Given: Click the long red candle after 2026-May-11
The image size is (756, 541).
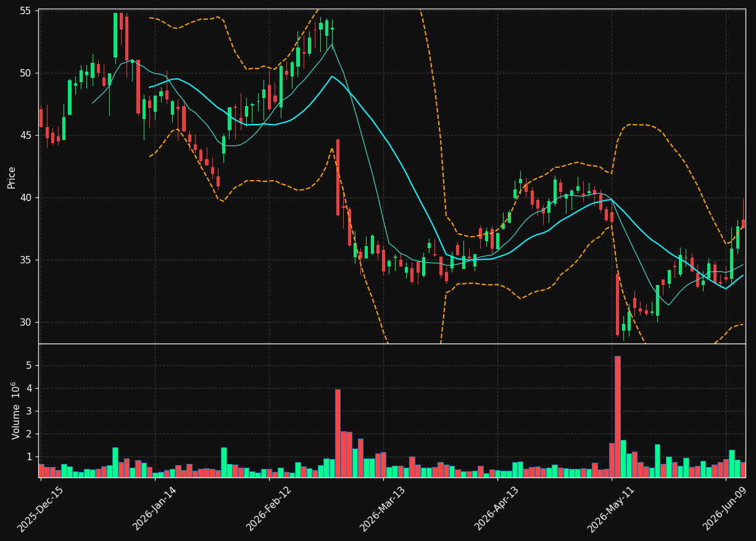Looking at the screenshot, I should (x=617, y=305).
